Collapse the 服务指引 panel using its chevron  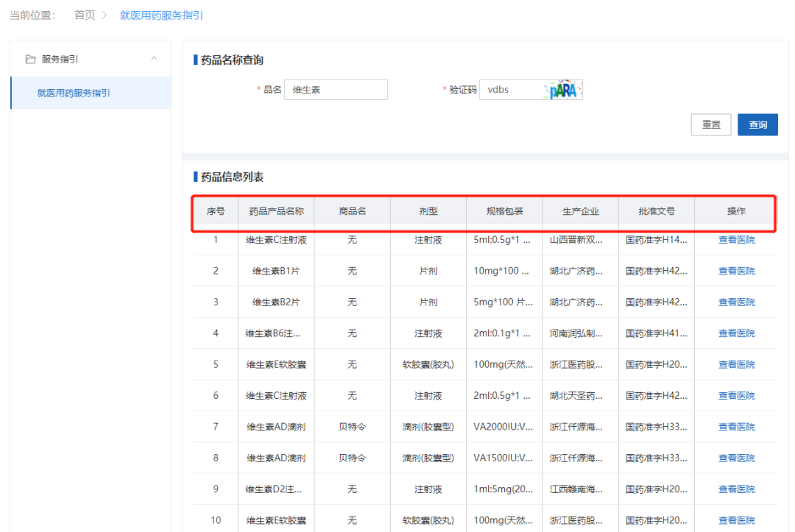(154, 58)
